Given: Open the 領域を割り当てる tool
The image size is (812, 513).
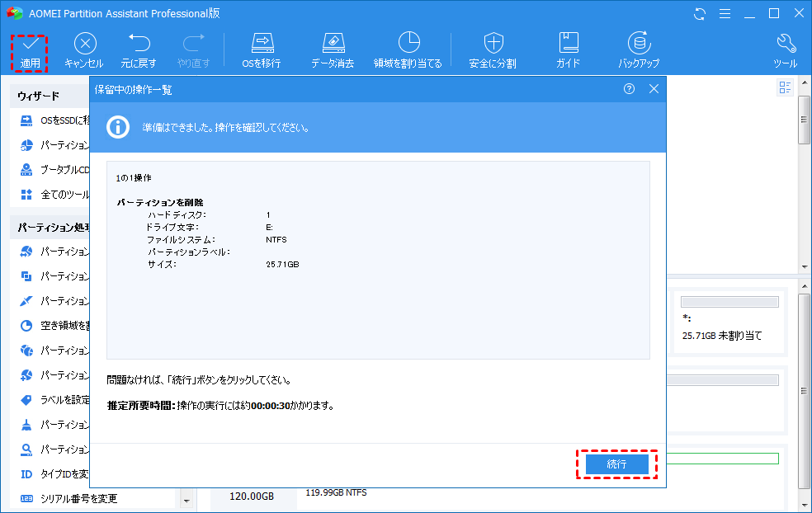Looking at the screenshot, I should [x=408, y=51].
